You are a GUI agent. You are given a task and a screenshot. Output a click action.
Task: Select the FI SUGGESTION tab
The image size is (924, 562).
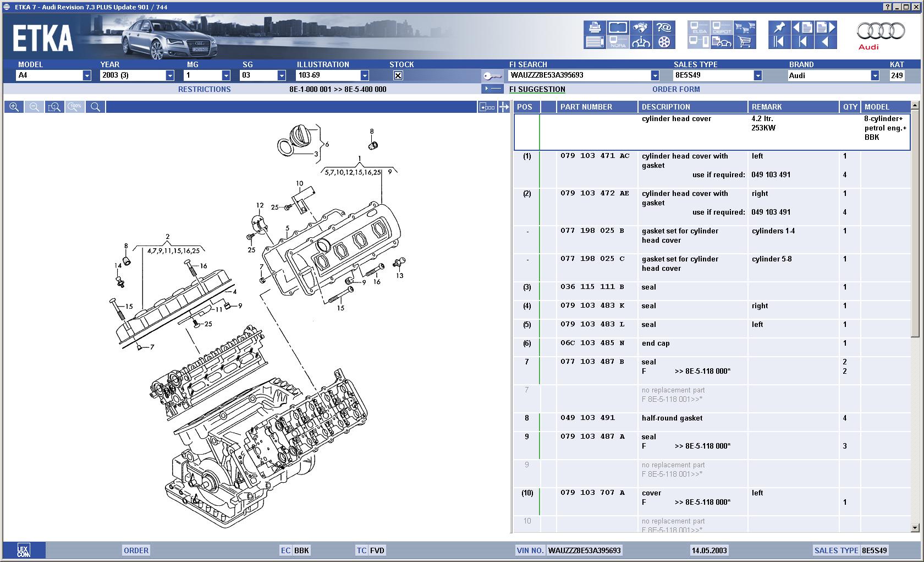click(x=537, y=89)
